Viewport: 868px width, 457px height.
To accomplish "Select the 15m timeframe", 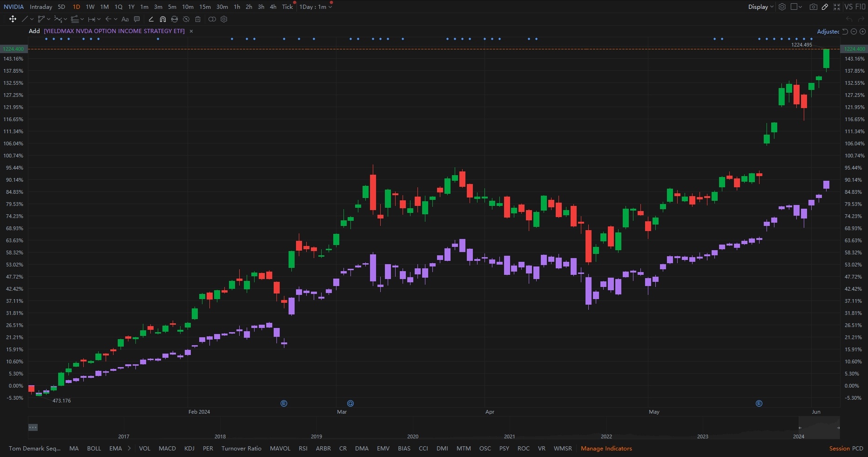I will tap(205, 7).
